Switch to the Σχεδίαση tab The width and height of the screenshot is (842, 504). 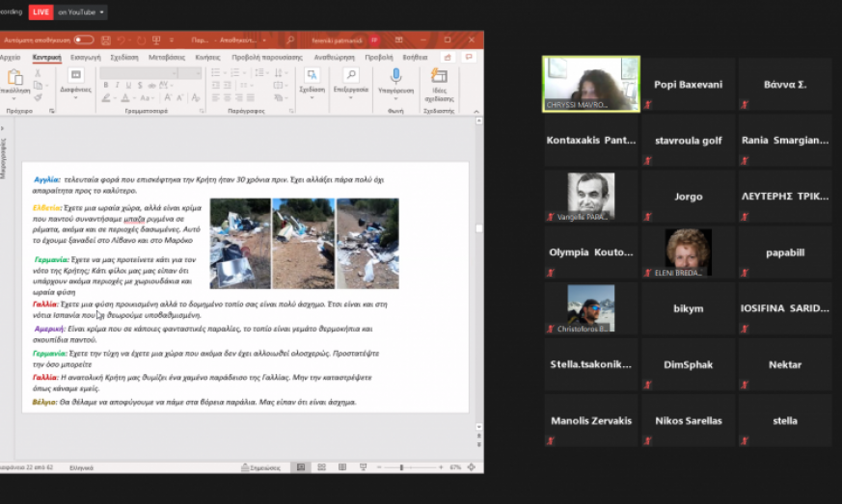pyautogui.click(x=124, y=58)
